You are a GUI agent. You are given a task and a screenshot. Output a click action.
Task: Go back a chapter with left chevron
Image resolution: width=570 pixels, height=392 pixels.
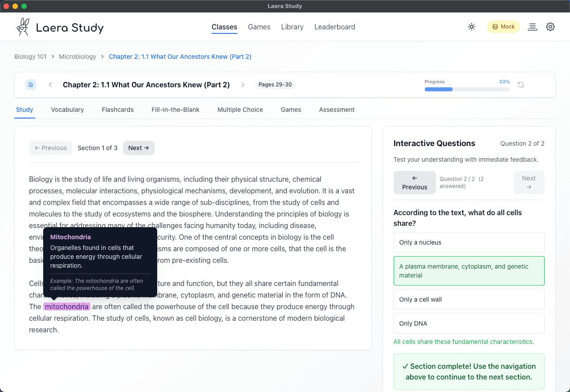50,84
